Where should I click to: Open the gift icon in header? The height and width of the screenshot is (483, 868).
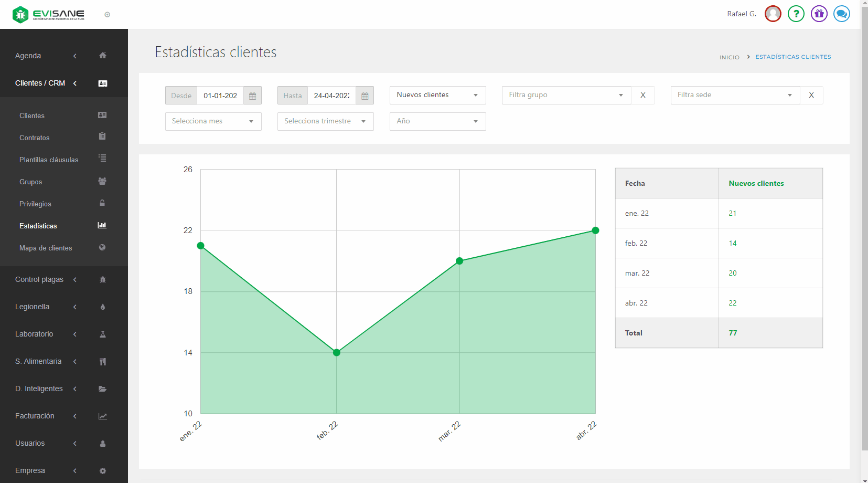pos(819,14)
